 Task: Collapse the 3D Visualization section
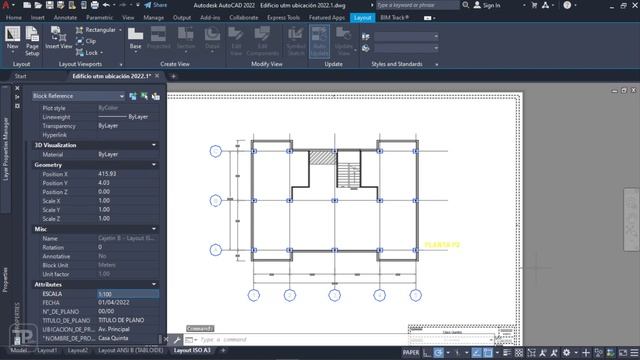pyautogui.click(x=154, y=145)
